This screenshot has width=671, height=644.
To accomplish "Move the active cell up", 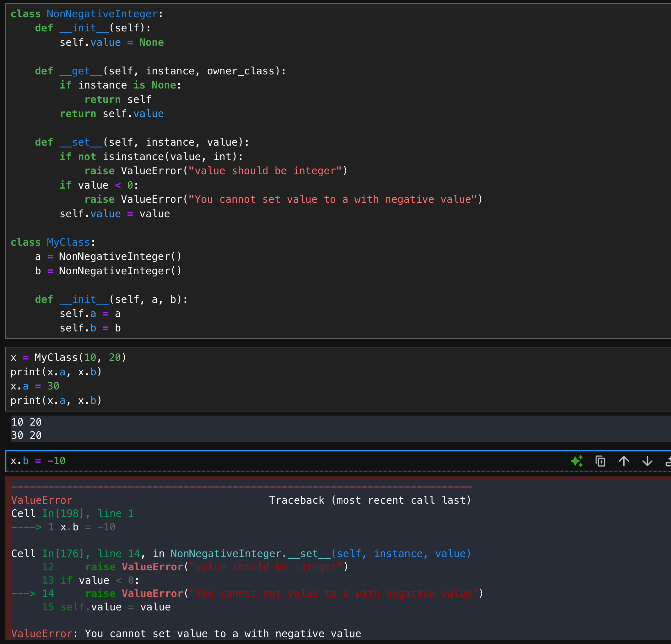I will (x=624, y=461).
